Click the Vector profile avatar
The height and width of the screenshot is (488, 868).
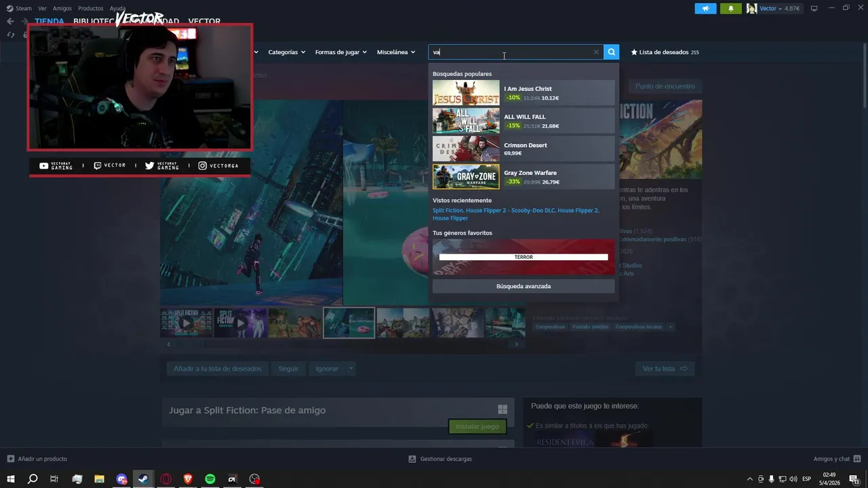(x=751, y=9)
